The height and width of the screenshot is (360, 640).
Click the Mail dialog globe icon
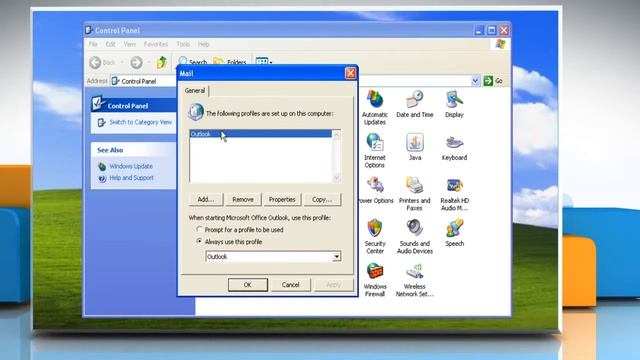196,111
